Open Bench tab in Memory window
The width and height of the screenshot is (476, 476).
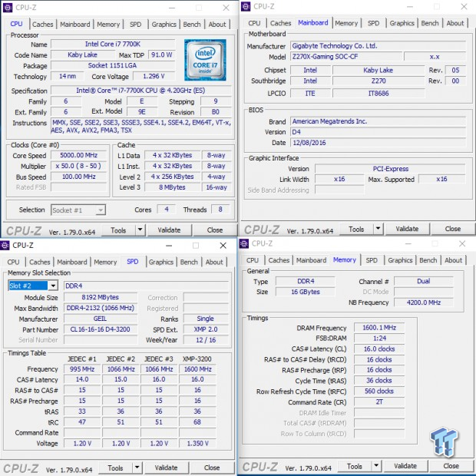pos(428,260)
